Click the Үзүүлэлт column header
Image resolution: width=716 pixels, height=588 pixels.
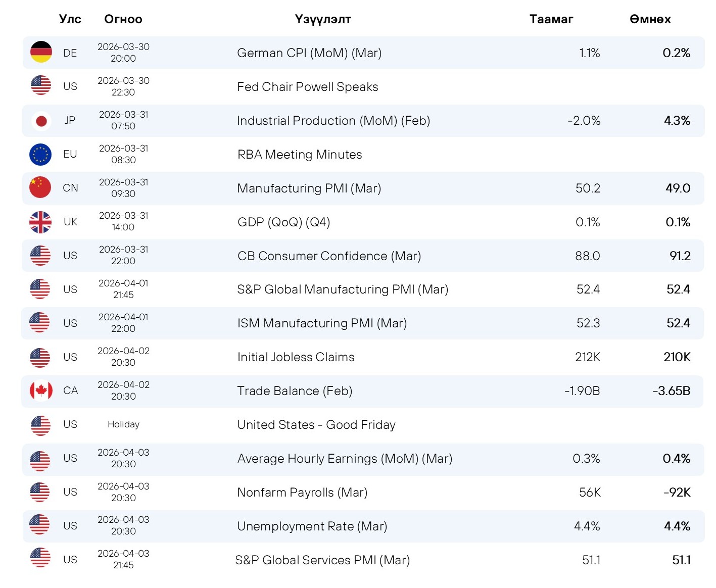(323, 19)
